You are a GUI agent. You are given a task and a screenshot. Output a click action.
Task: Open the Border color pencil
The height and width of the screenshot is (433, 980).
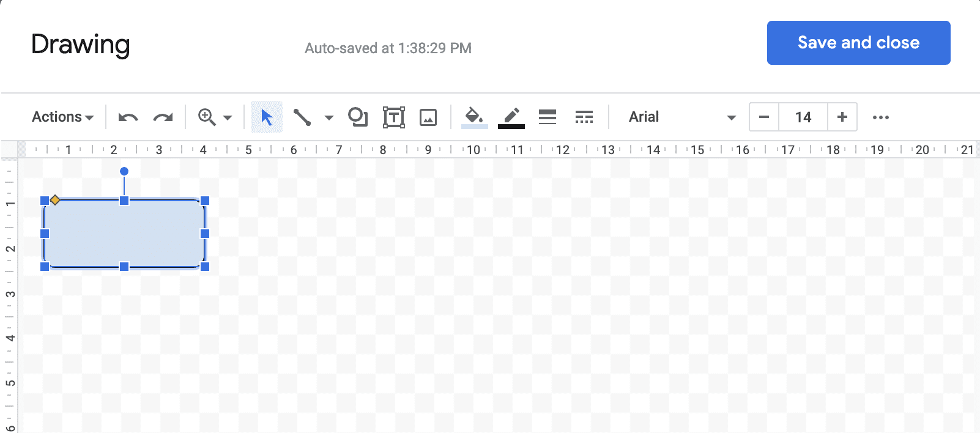point(511,117)
